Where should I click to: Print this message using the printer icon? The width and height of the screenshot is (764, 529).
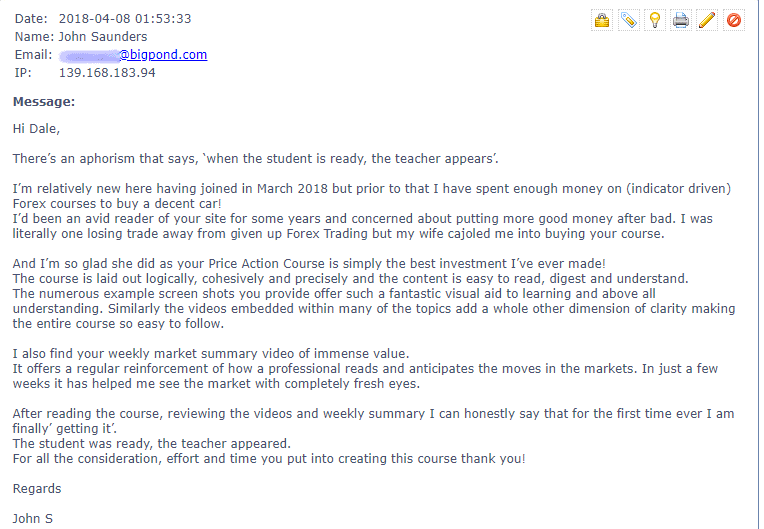(x=681, y=20)
